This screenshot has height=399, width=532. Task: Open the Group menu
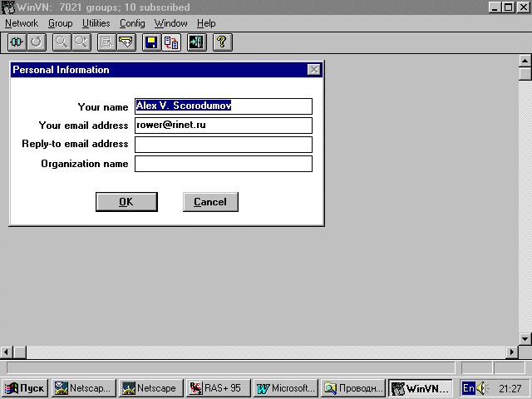(61, 23)
